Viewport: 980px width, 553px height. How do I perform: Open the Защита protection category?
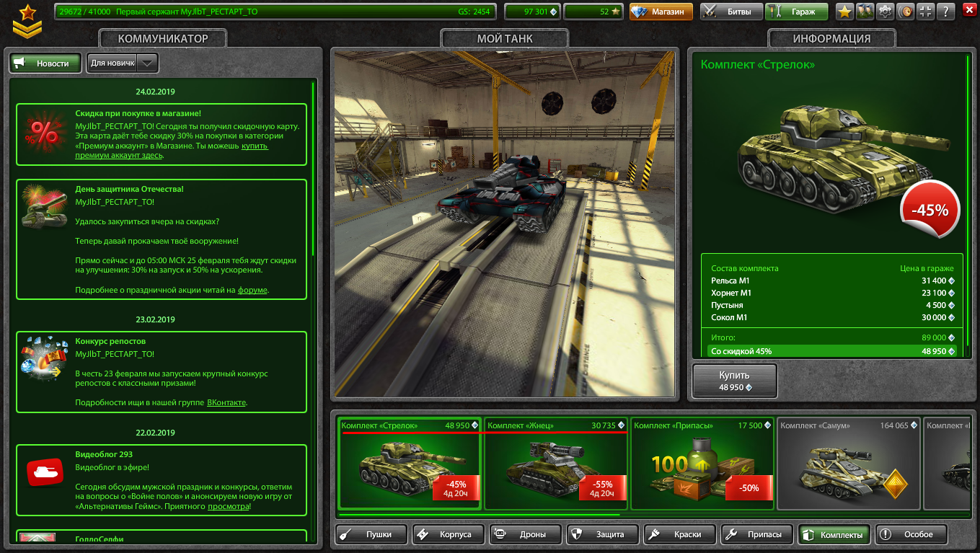click(603, 534)
